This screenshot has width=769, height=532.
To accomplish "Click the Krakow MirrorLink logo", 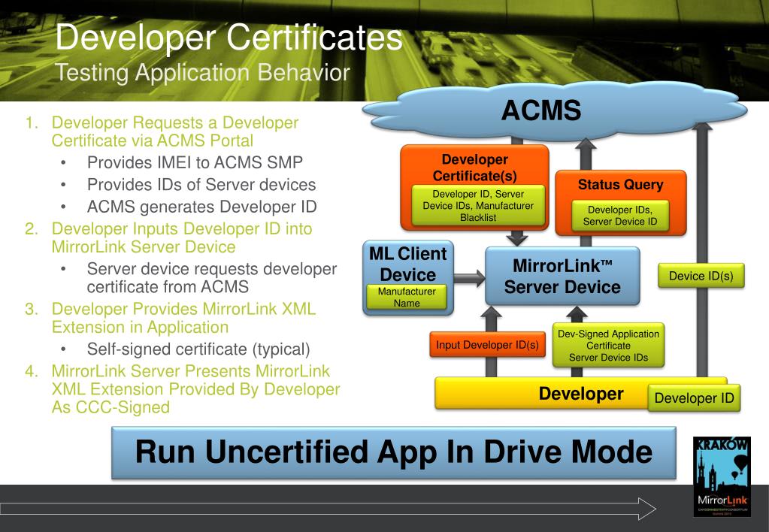I will coord(722,476).
